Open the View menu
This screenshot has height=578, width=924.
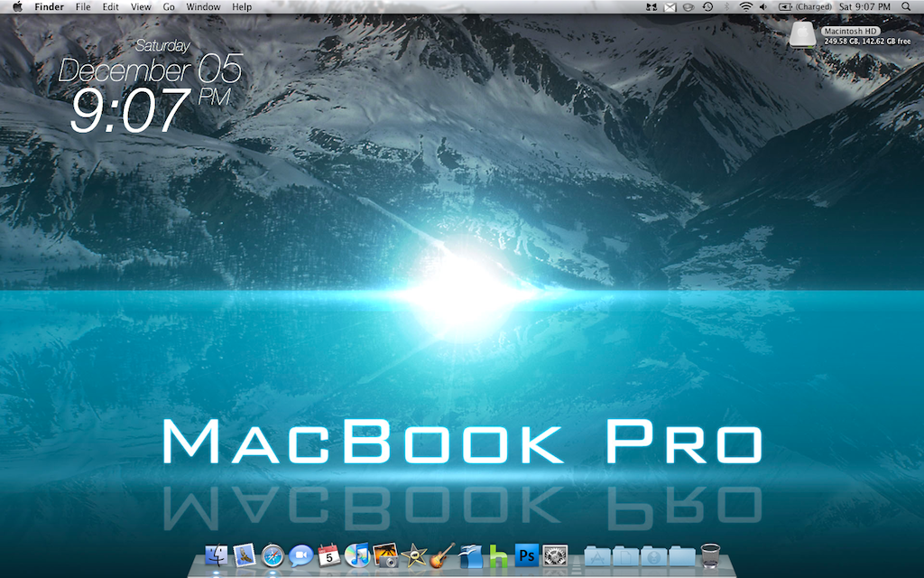tap(141, 7)
